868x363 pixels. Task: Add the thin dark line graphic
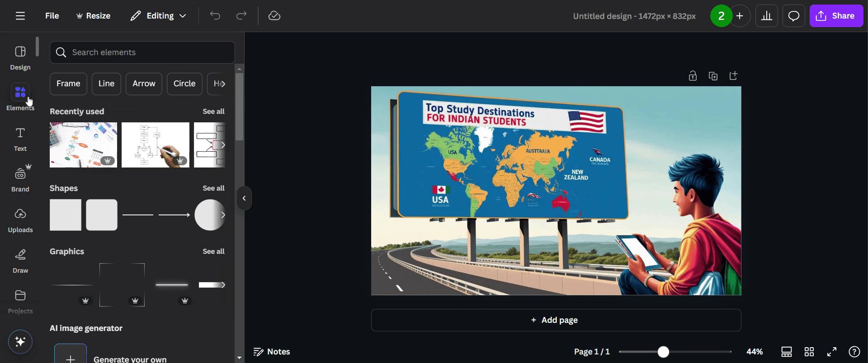(x=72, y=285)
